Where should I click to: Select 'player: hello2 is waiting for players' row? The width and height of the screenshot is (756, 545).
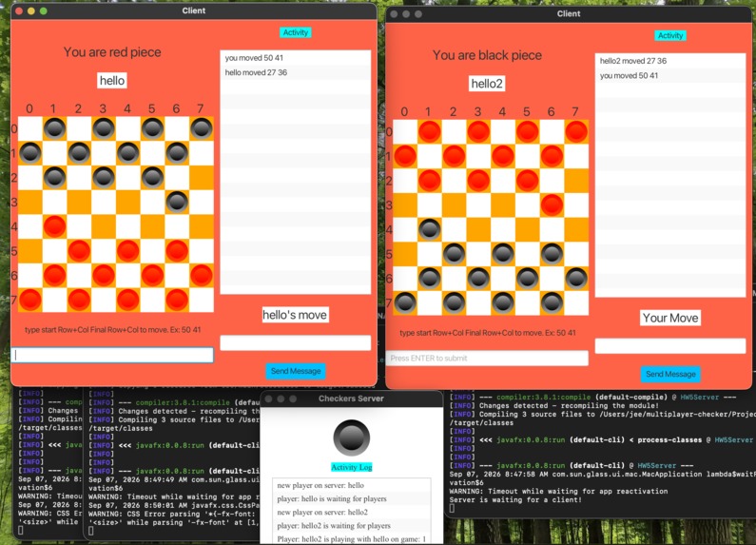(352, 526)
